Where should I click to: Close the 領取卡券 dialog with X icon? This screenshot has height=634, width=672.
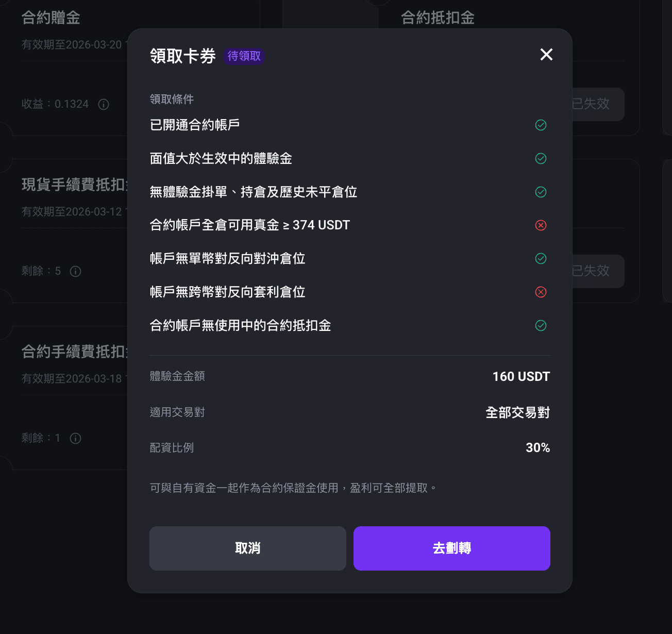[x=546, y=55]
